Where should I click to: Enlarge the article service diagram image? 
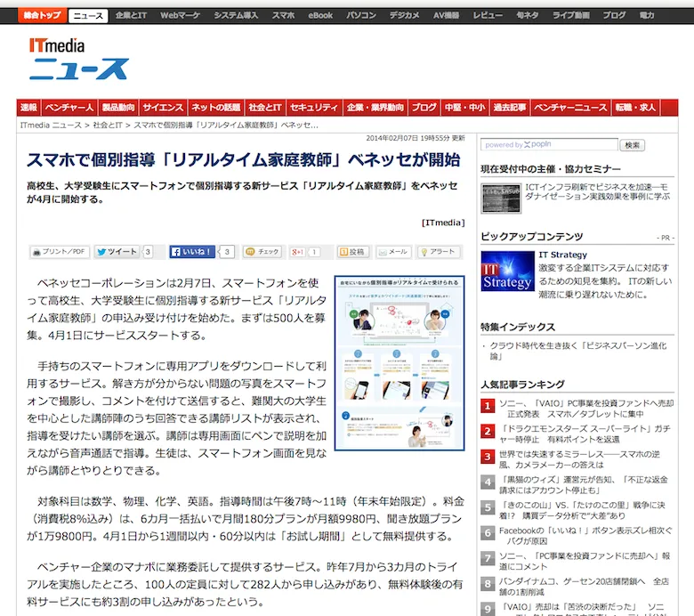click(399, 363)
